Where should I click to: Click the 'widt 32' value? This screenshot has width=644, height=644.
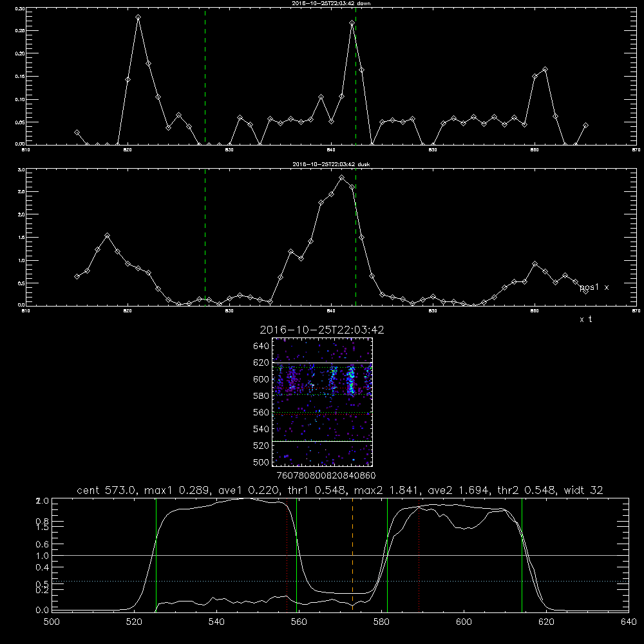[583, 490]
